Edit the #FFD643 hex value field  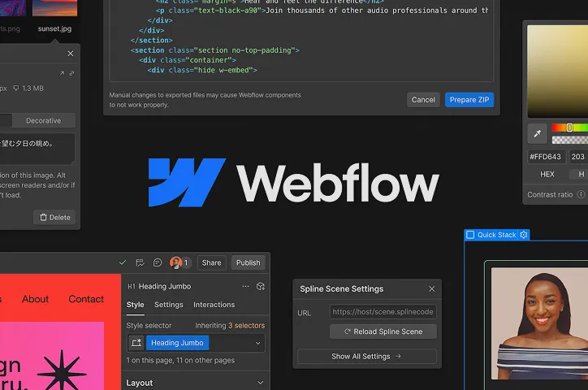pyautogui.click(x=546, y=157)
